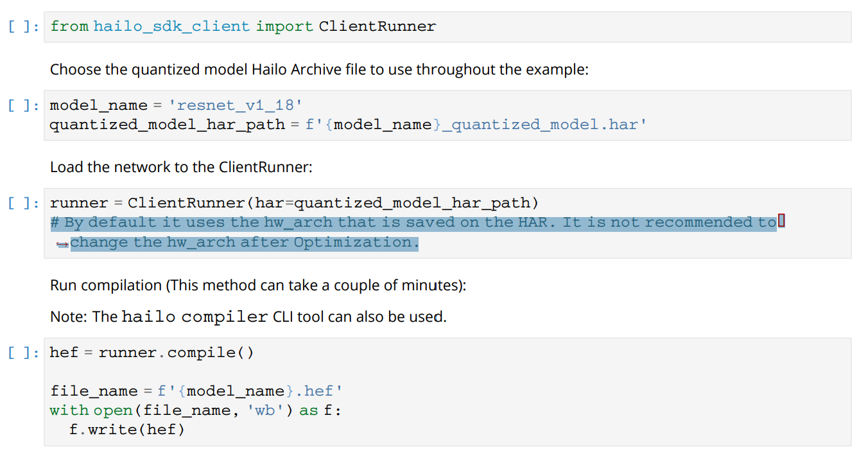Click the 'Run compilation' description text
The image size is (868, 456).
(257, 285)
